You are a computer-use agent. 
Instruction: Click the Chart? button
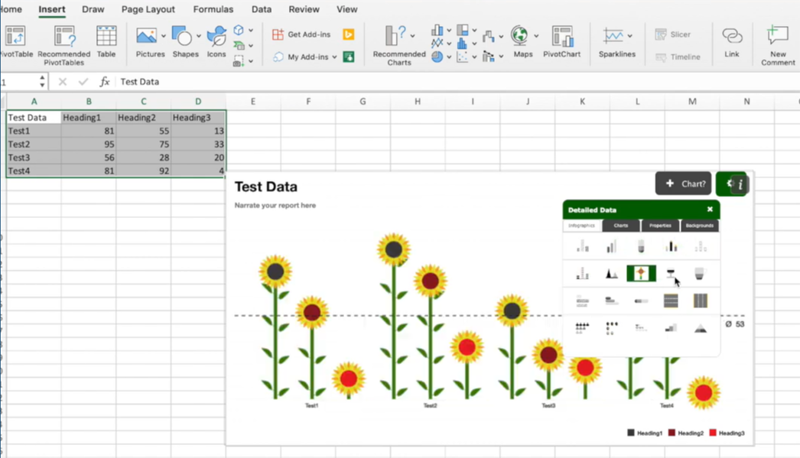click(683, 184)
